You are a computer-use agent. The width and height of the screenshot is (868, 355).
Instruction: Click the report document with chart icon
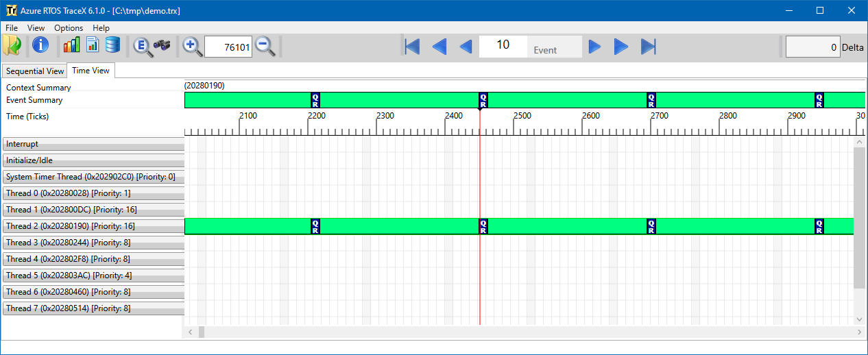click(x=92, y=46)
